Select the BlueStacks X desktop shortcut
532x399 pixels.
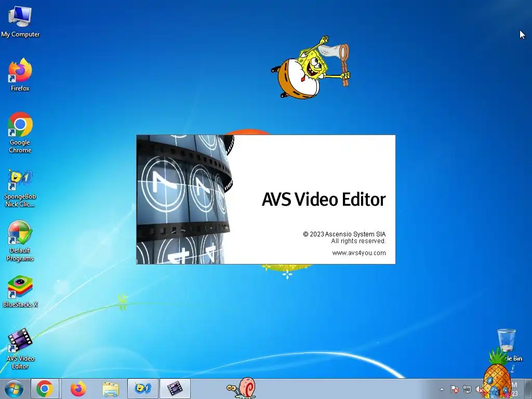[x=20, y=292]
